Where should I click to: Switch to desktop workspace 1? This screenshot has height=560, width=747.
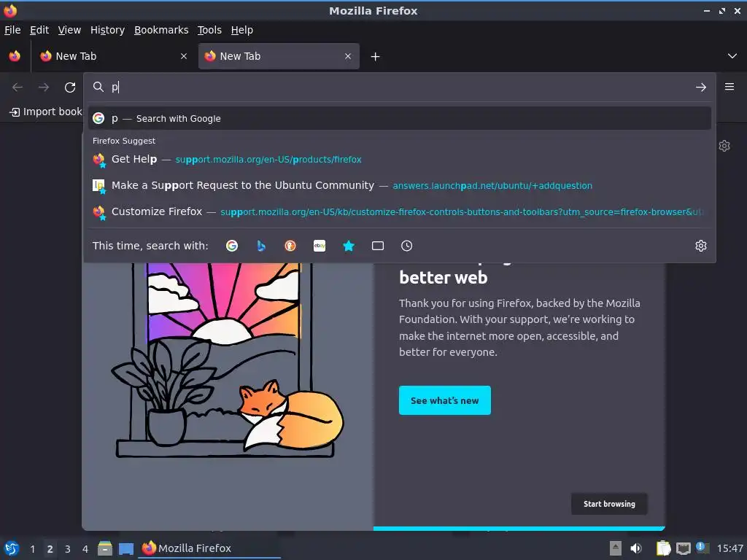[32, 549]
